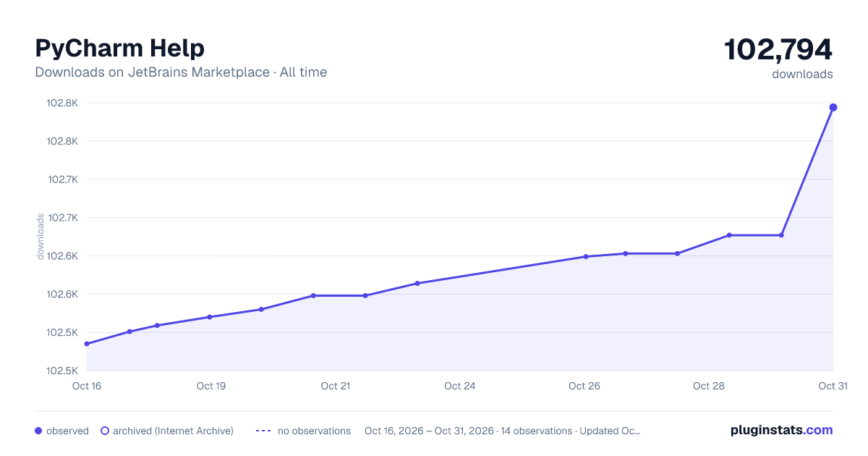This screenshot has height=456, width=868.
Task: Click the Oct 21 axis label
Action: [336, 386]
